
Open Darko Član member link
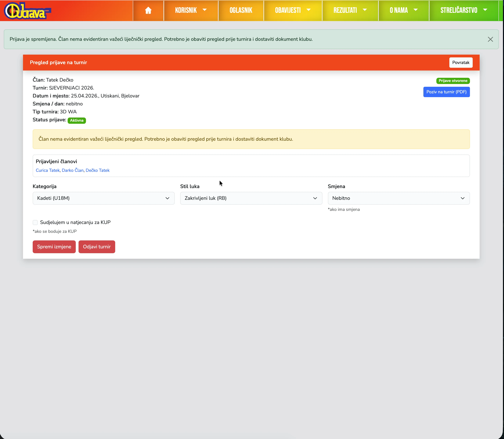click(x=73, y=170)
